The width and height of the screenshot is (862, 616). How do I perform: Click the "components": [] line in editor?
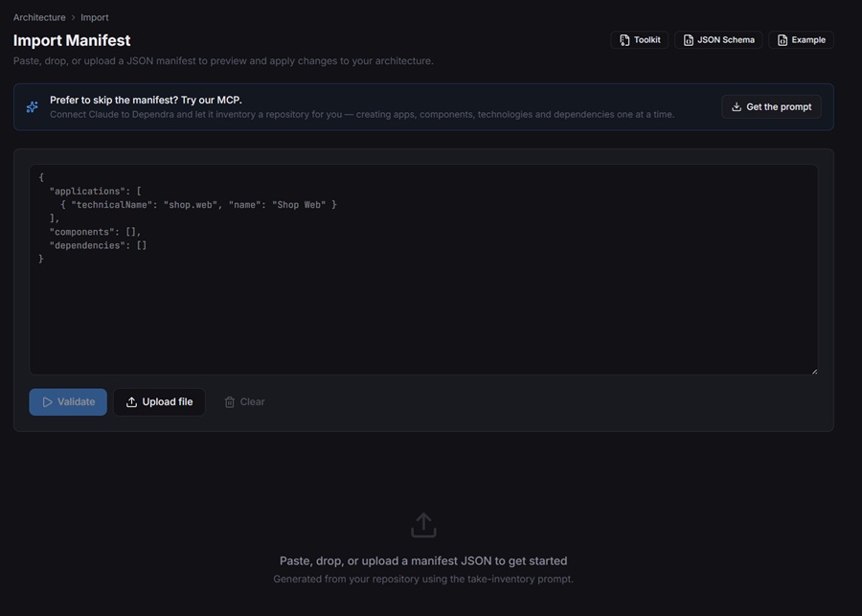[95, 232]
